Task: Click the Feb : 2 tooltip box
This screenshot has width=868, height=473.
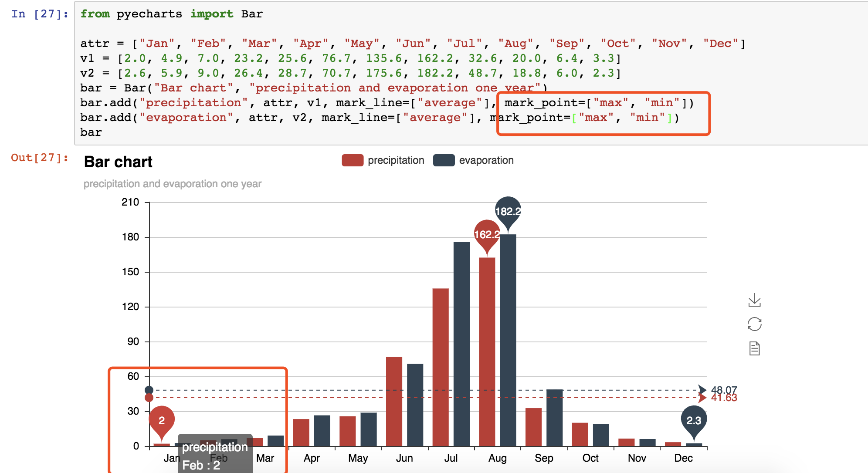Action: 214,456
